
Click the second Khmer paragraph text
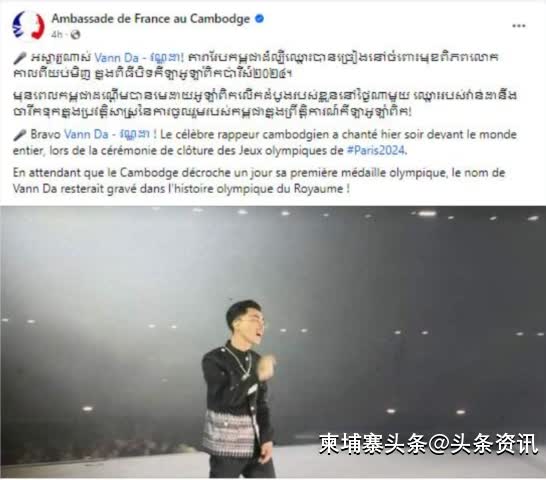point(264,103)
